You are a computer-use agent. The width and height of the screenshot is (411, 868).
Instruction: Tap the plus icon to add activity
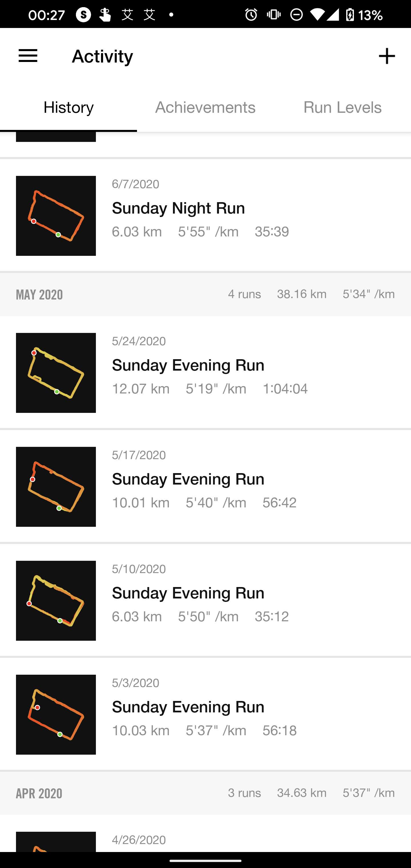[x=386, y=56]
